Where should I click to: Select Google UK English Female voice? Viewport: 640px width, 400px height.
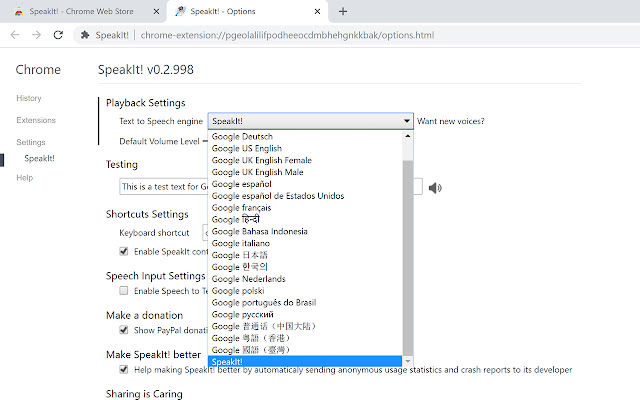click(261, 160)
